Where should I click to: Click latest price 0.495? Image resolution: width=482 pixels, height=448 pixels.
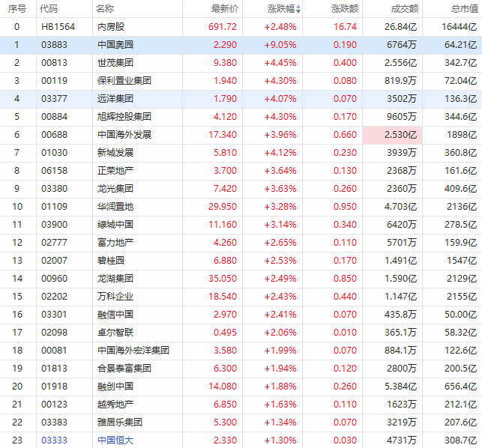point(226,333)
